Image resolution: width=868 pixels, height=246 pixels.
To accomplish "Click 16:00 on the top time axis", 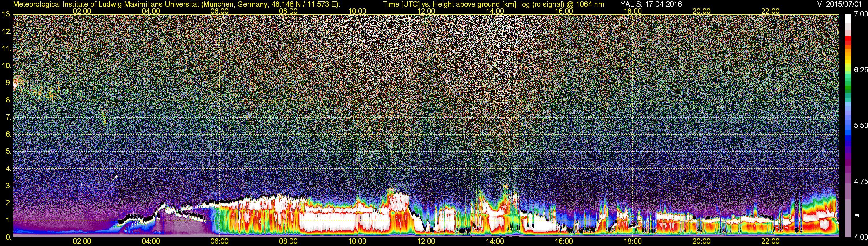I will [564, 11].
